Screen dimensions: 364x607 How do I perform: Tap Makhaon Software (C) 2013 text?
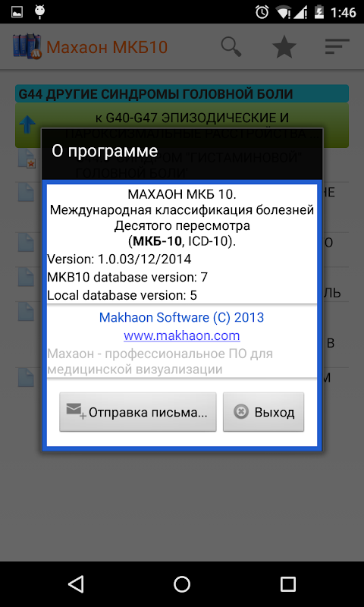[182, 317]
